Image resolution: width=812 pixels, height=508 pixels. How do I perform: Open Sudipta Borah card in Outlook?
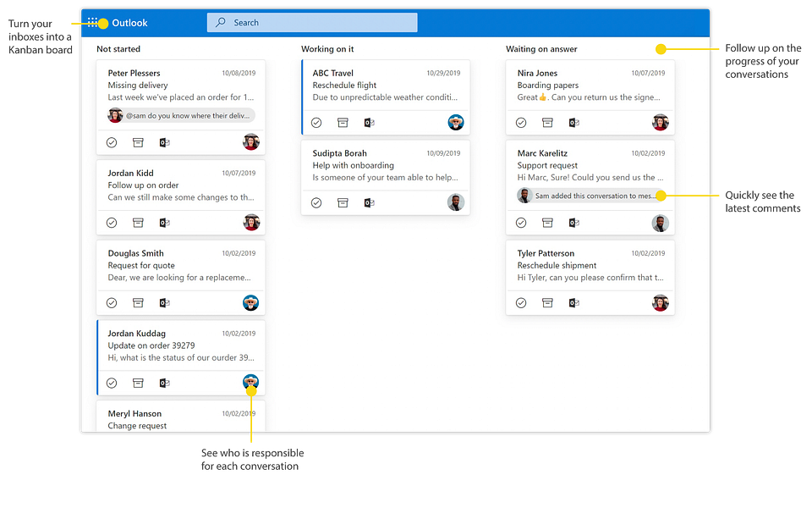[369, 202]
